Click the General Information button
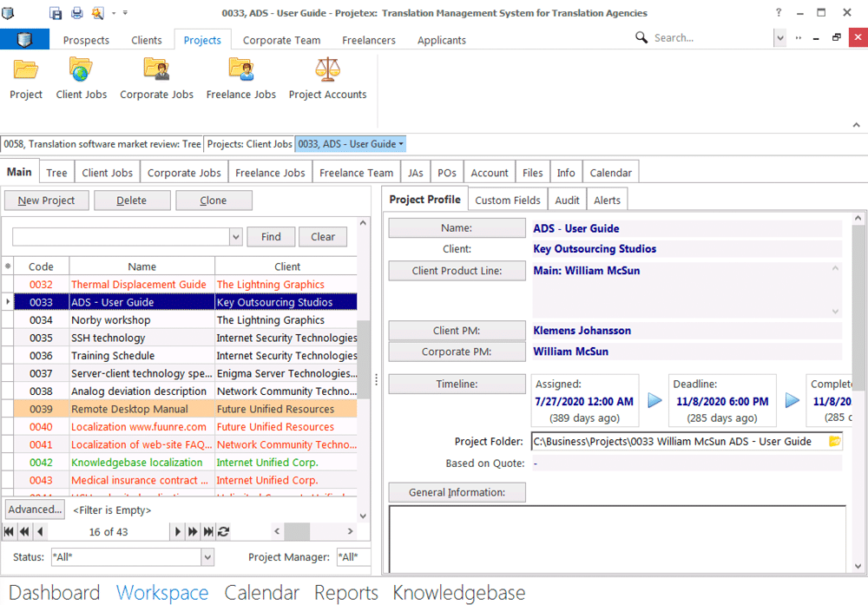The height and width of the screenshot is (605, 868). [457, 492]
